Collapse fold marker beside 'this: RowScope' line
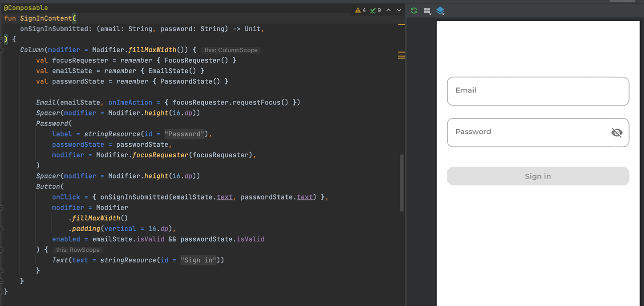Viewport: 644px width, 306px height. 2,250
